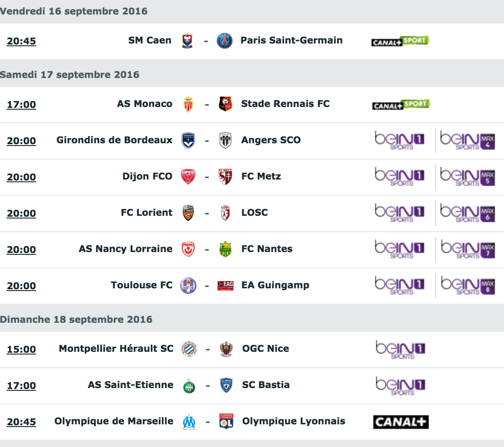
Task: Click the black CANAL+ channel logo
Action: [401, 422]
